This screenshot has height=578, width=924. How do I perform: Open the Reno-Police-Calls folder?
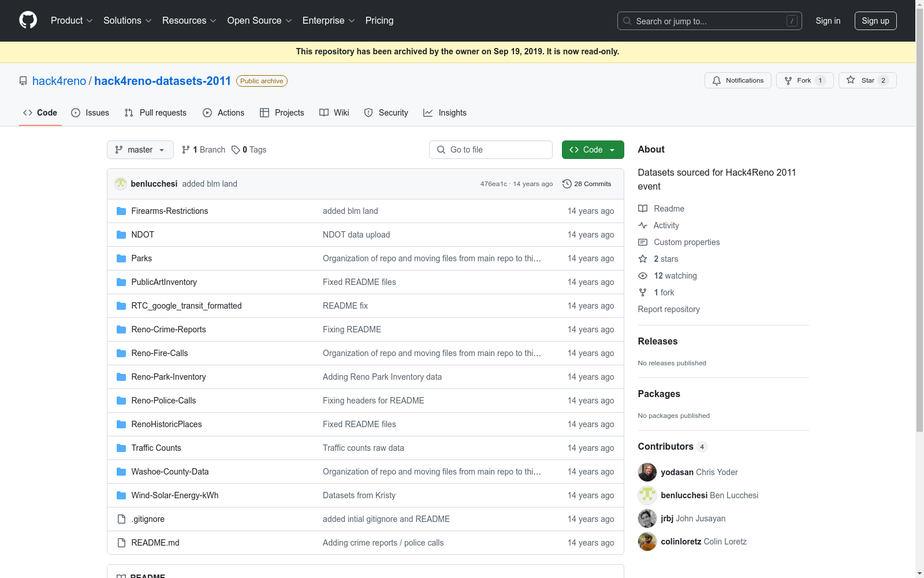(163, 401)
